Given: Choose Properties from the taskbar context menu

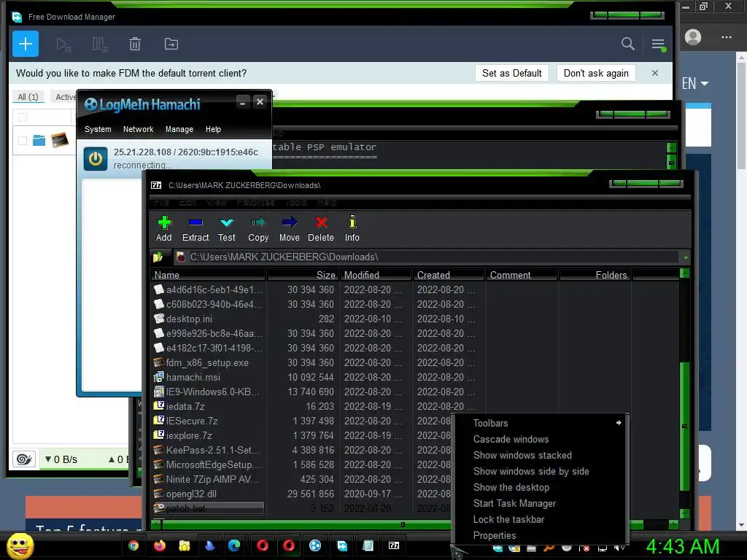Looking at the screenshot, I should 539,535.
